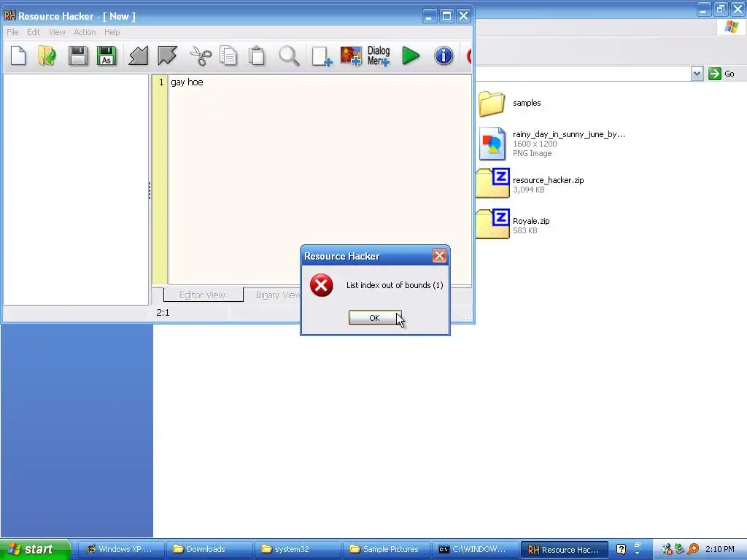
Task: Switch to Sample Pictures taskbar button
Action: click(387, 549)
